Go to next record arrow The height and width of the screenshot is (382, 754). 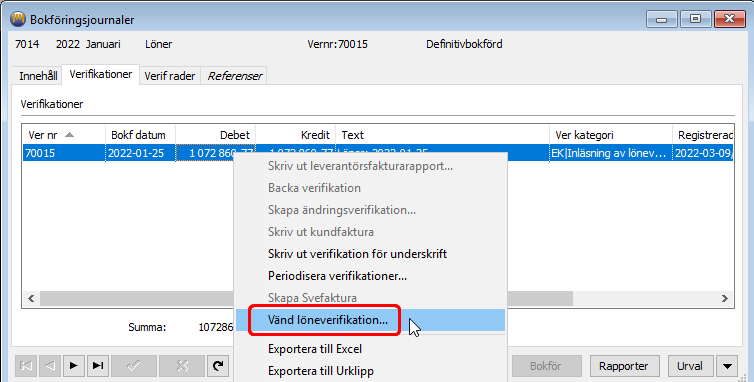74,366
